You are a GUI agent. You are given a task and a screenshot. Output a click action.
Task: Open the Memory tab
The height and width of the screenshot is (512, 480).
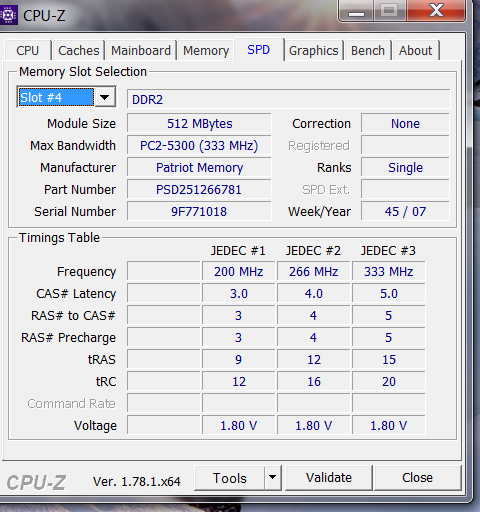pyautogui.click(x=206, y=51)
